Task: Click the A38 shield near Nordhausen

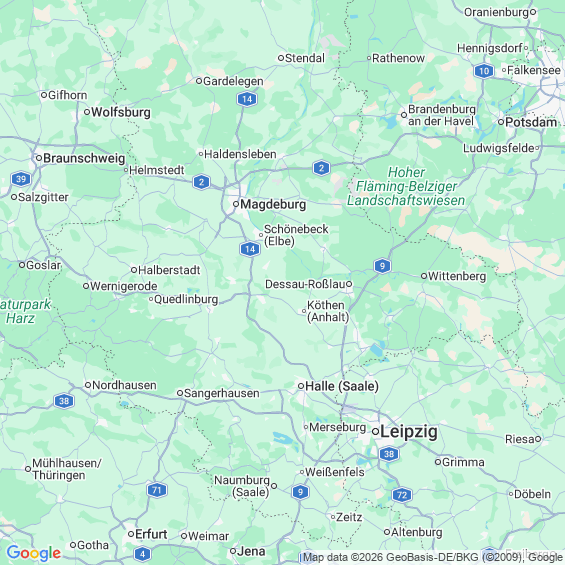Action: coord(64,401)
